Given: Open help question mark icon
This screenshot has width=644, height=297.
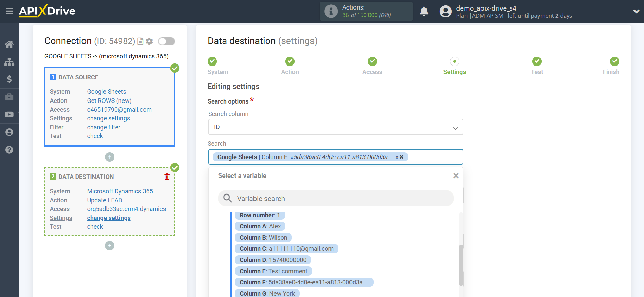Looking at the screenshot, I should coord(9,150).
